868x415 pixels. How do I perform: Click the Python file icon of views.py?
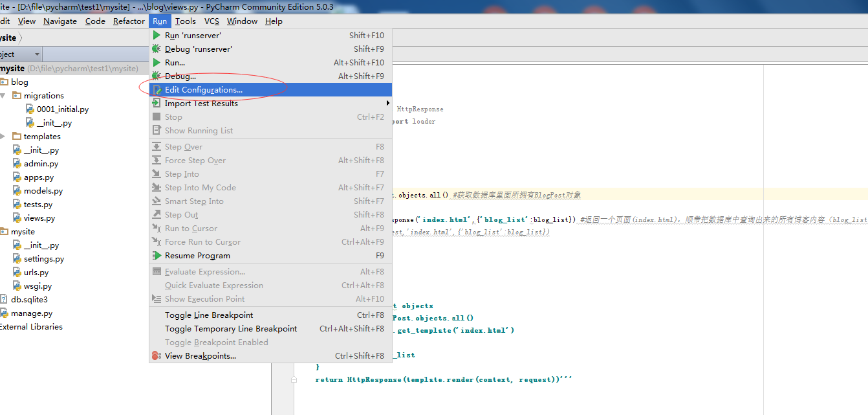click(17, 218)
